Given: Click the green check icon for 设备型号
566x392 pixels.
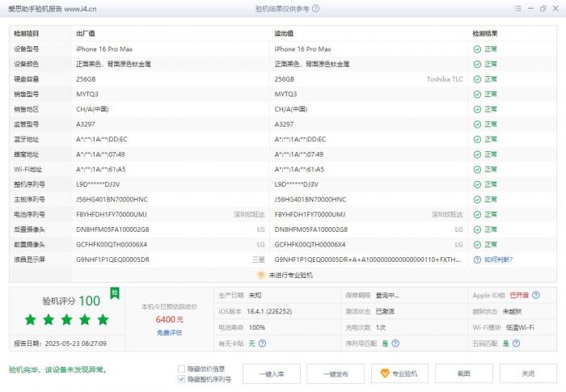Looking at the screenshot, I should (477, 49).
